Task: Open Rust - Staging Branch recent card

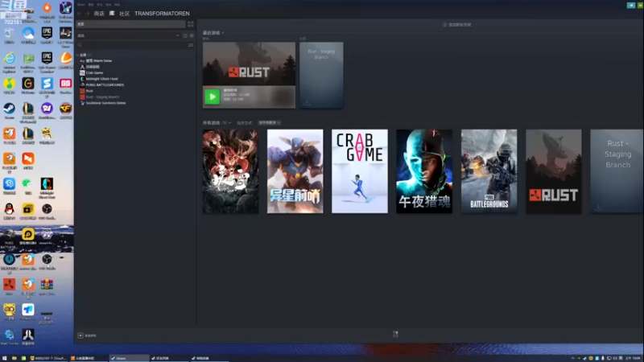Action: click(x=321, y=75)
